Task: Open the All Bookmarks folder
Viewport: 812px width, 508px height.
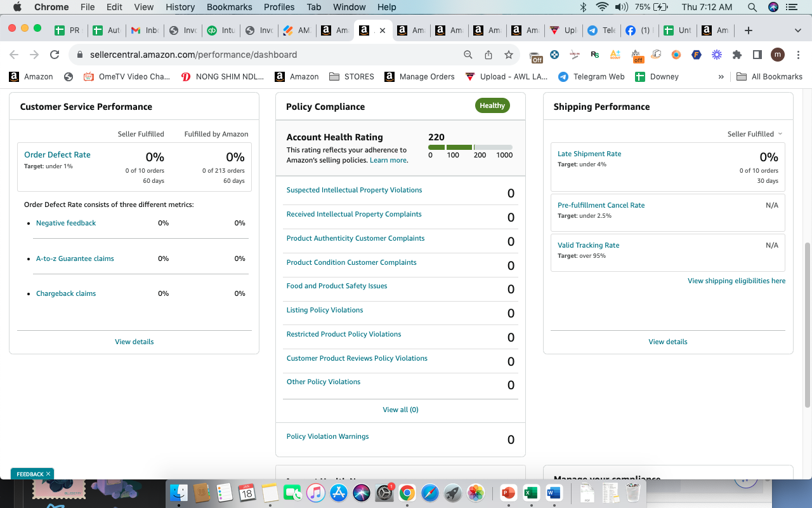Action: click(769, 76)
